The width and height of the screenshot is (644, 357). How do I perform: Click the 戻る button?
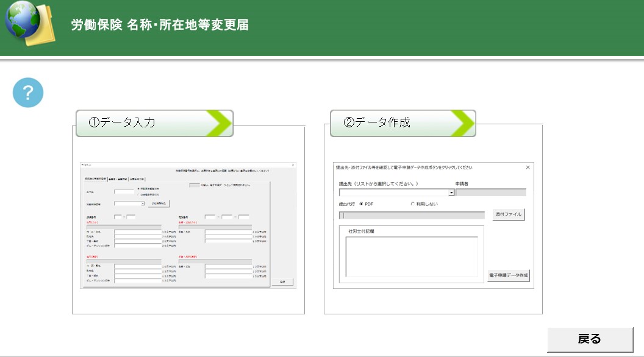[590, 339]
